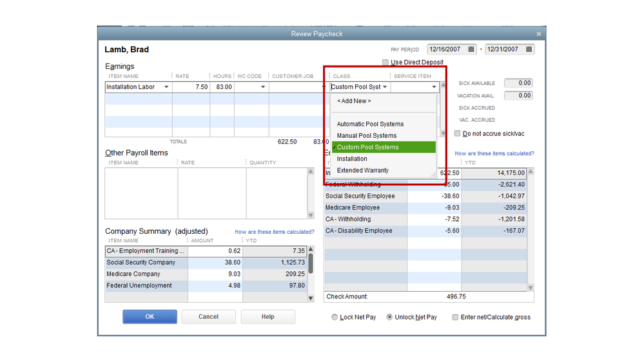Click the OK button

[x=150, y=317]
